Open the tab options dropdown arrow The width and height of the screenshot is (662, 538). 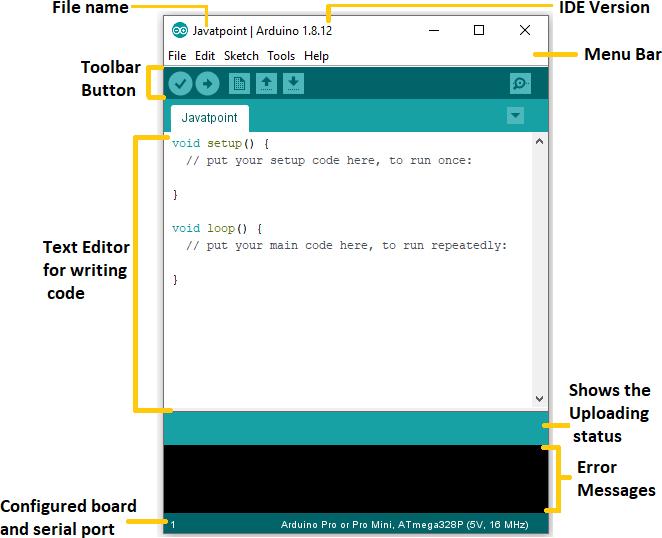[x=515, y=115]
